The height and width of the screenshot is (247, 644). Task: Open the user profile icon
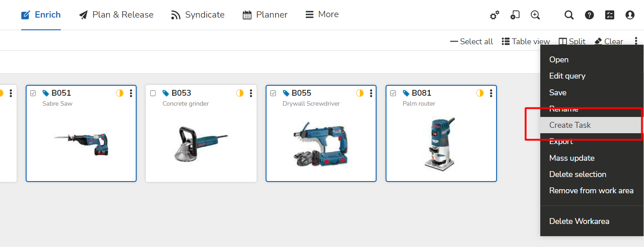coord(630,15)
